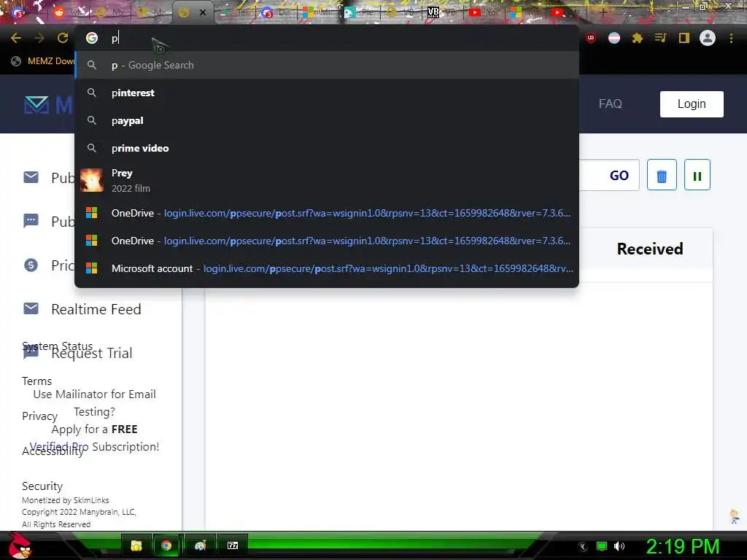The image size is (747, 560).
Task: Toggle the browser side panel
Action: [x=684, y=38]
